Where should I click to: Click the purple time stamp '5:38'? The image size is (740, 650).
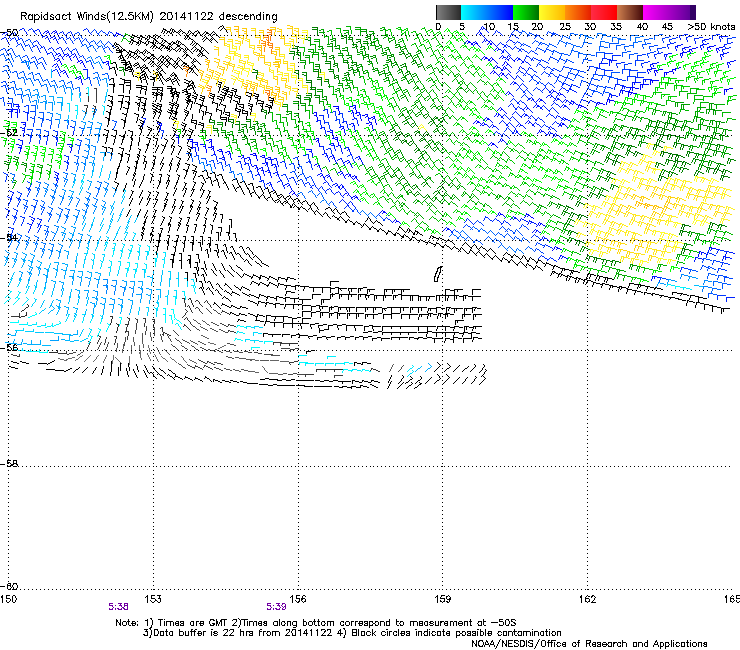coord(118,607)
